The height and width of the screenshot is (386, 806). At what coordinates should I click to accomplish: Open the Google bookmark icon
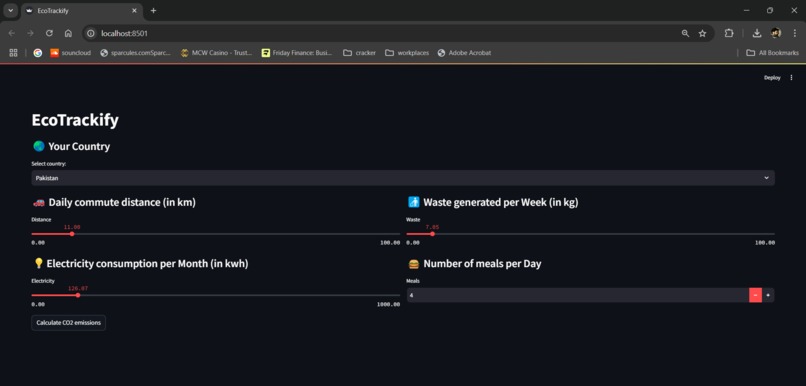[38, 52]
